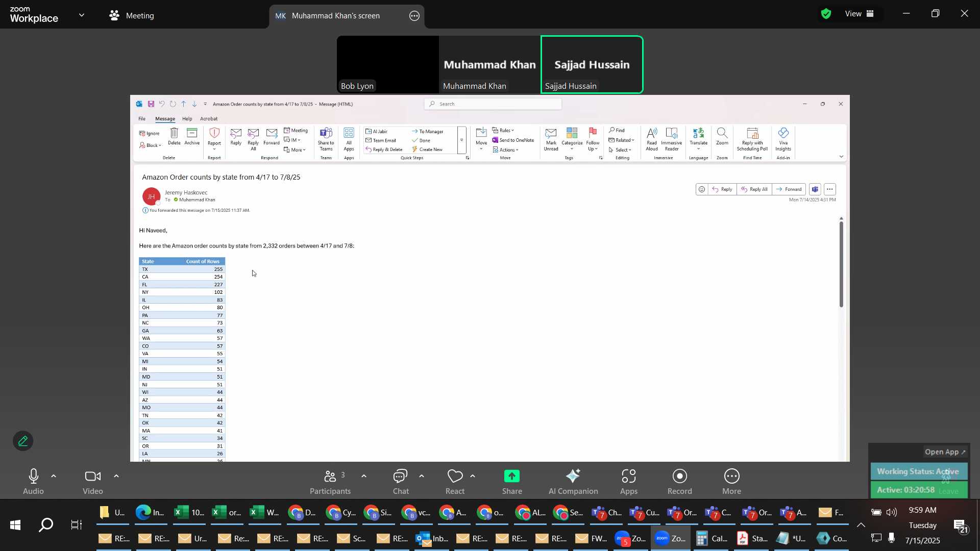Image resolution: width=980 pixels, height=551 pixels.
Task: Click the save icon in Outlook title bar
Action: (151, 104)
